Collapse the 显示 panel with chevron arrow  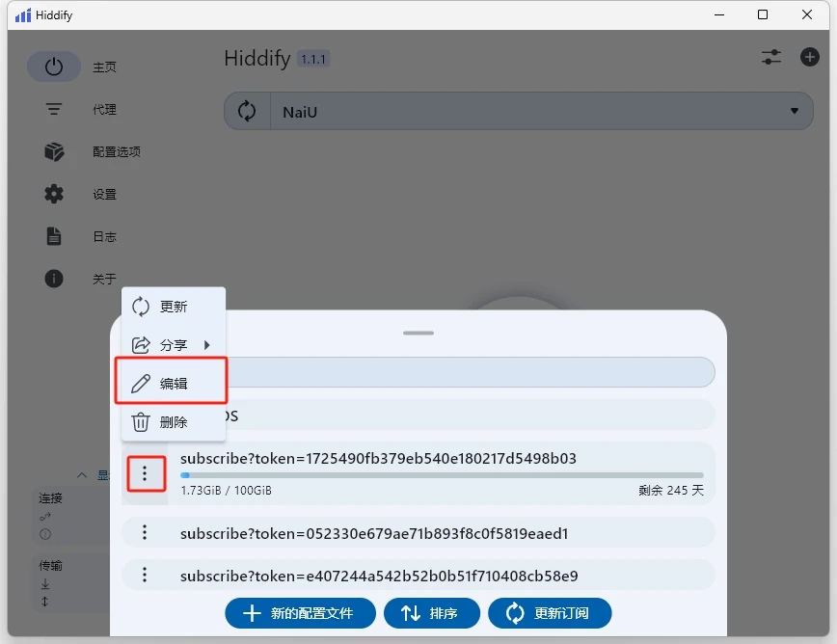[x=83, y=474]
